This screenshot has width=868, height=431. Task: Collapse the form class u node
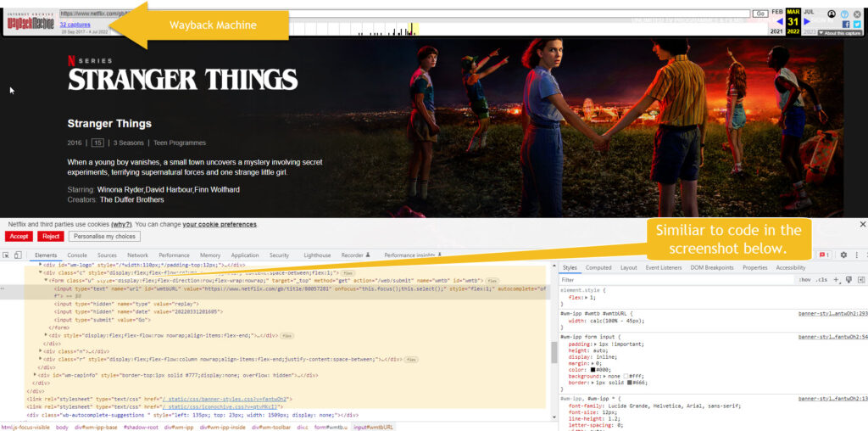pos(46,281)
